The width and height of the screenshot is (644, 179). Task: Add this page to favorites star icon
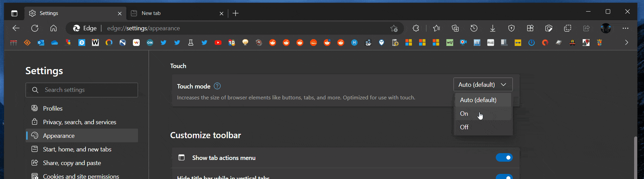394,28
